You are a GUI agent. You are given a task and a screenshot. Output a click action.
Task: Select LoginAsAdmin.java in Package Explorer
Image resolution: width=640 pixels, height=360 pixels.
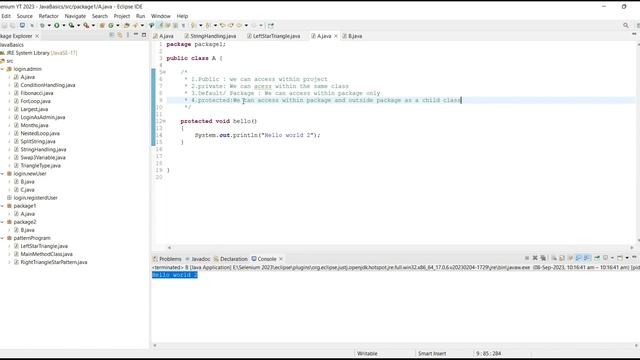pyautogui.click(x=42, y=117)
